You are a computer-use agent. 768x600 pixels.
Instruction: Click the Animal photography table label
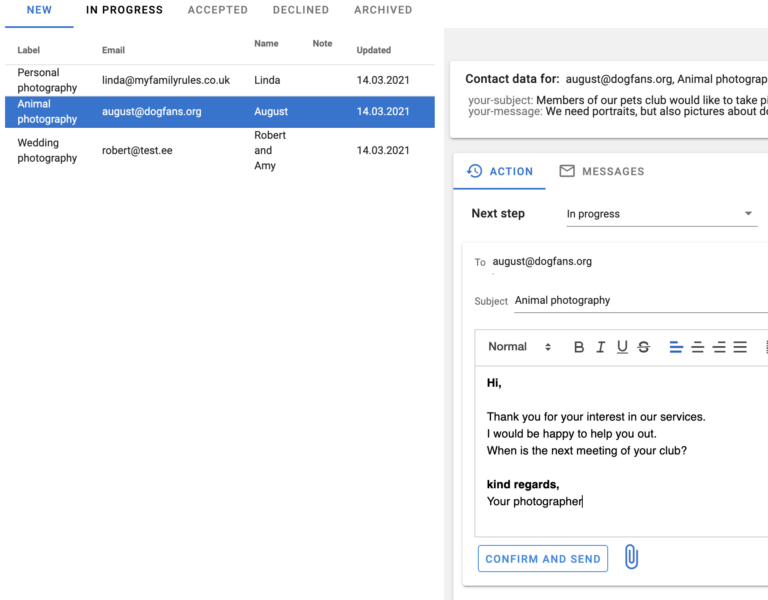click(47, 112)
